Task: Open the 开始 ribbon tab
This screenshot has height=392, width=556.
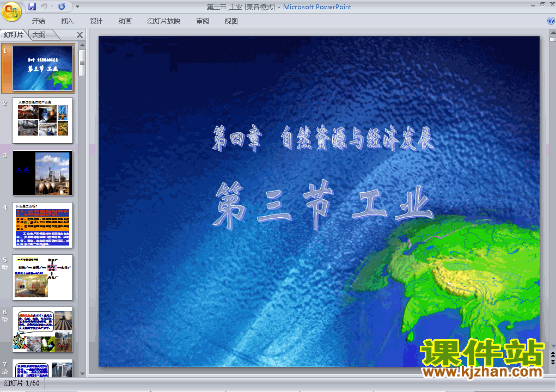Action: 38,21
